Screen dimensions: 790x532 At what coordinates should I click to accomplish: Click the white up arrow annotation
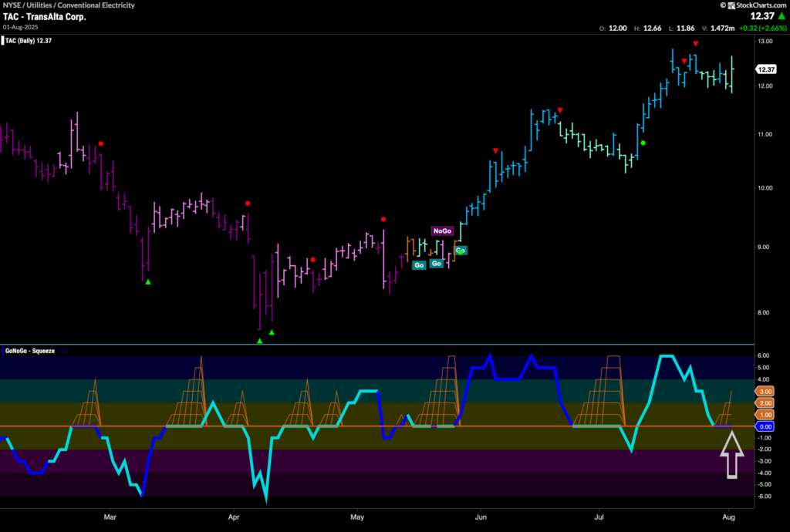tap(731, 455)
